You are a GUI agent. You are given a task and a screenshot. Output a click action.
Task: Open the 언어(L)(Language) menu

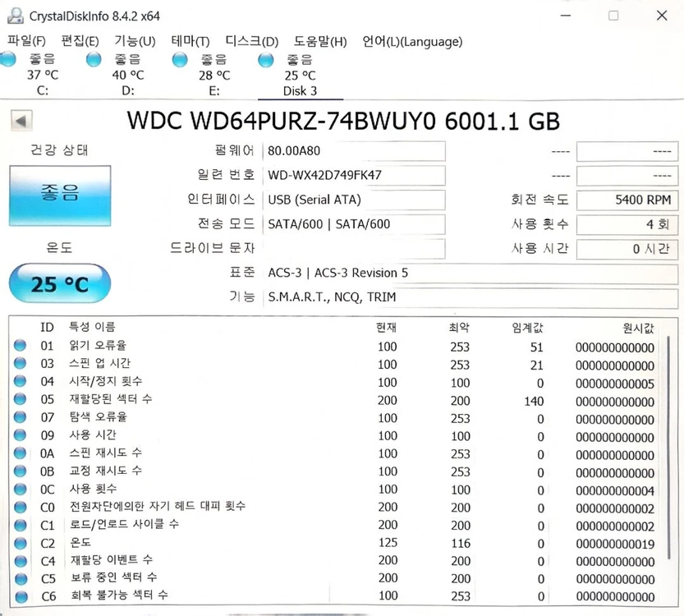pyautogui.click(x=412, y=42)
